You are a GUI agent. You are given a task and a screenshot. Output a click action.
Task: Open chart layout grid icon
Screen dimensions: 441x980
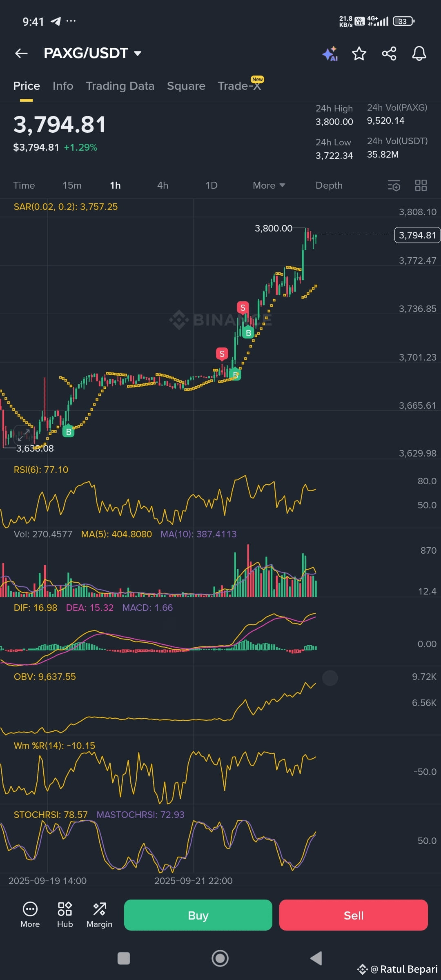[x=421, y=185]
